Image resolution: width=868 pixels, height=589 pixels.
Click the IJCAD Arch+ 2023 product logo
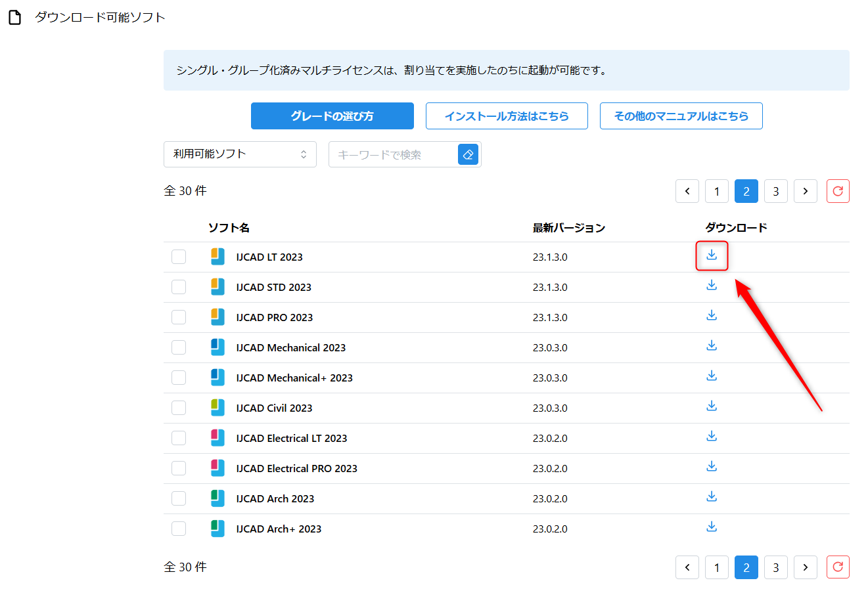tap(217, 529)
